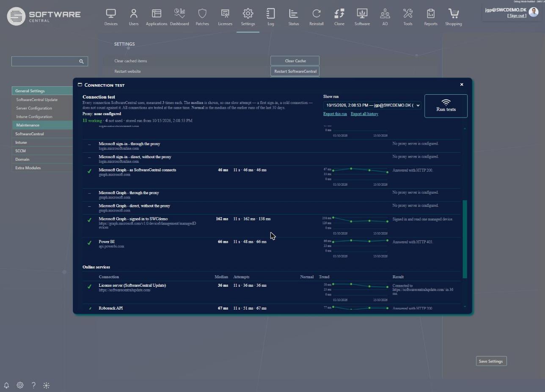Click the bottom-left gear icon
The height and width of the screenshot is (392, 545).
pos(20,385)
